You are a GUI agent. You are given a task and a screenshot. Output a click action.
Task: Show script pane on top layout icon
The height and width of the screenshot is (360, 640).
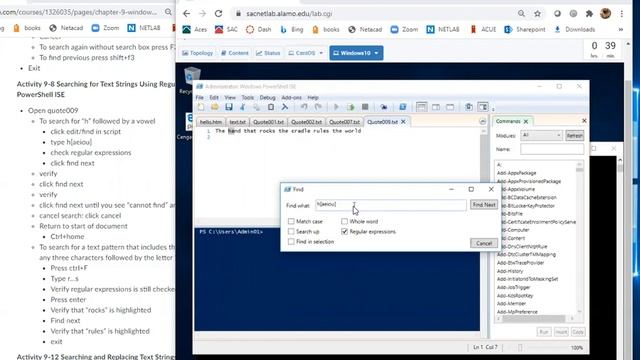pyautogui.click(x=421, y=107)
